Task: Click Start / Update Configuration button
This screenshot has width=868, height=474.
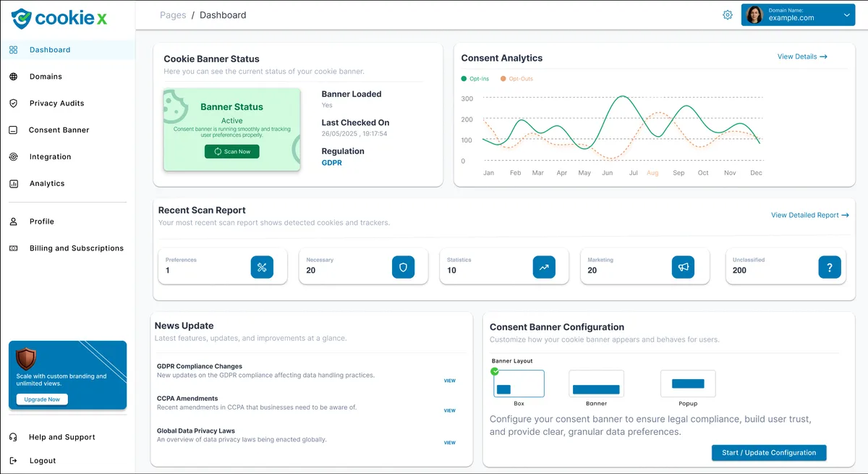Action: [x=768, y=453]
